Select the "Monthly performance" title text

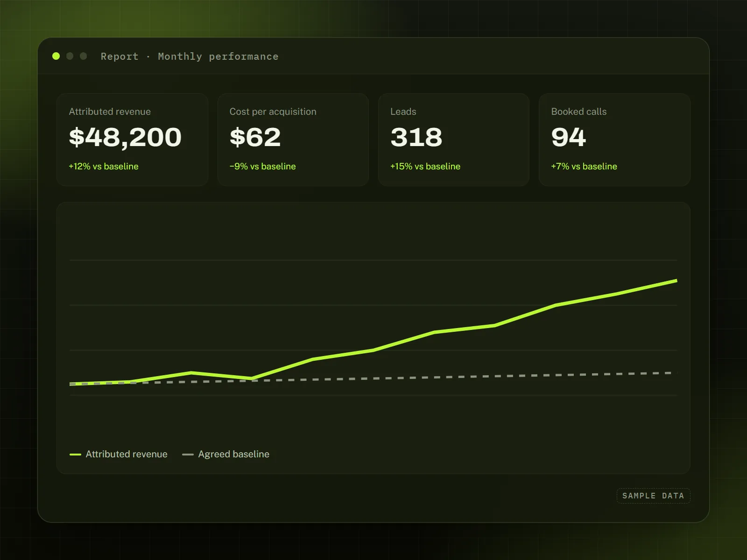click(218, 56)
